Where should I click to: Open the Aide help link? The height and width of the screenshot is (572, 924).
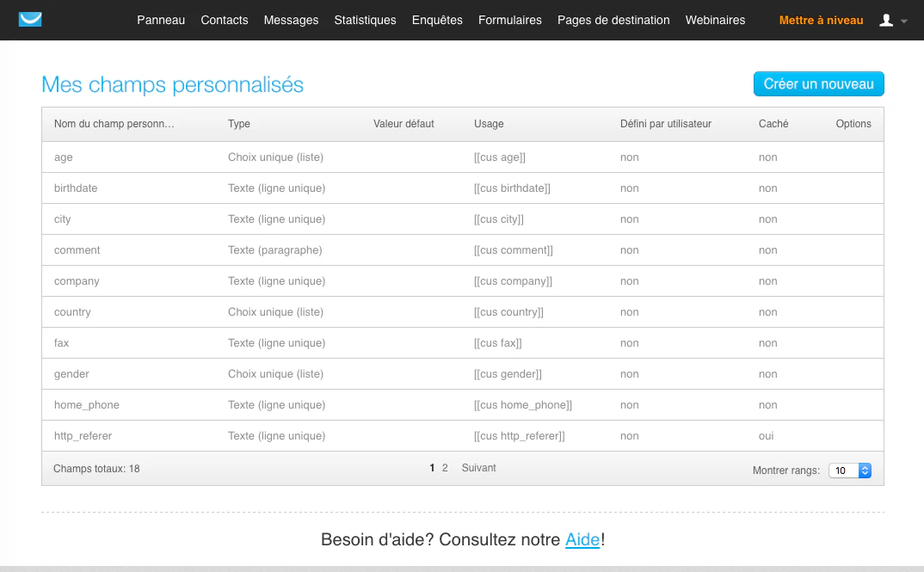point(582,539)
